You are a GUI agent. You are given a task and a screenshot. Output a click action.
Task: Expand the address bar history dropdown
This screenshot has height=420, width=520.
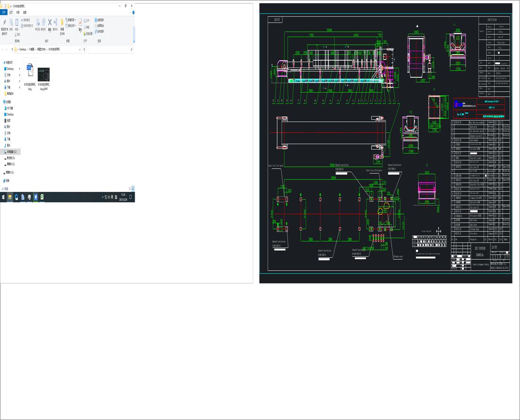click(x=80, y=50)
